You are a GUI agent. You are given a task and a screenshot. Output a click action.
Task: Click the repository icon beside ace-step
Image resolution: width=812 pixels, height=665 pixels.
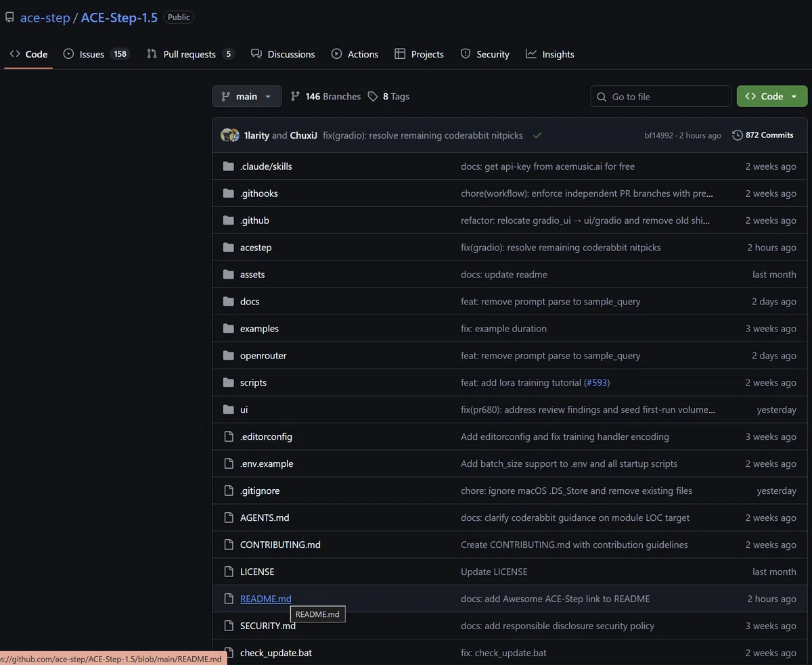click(9, 18)
